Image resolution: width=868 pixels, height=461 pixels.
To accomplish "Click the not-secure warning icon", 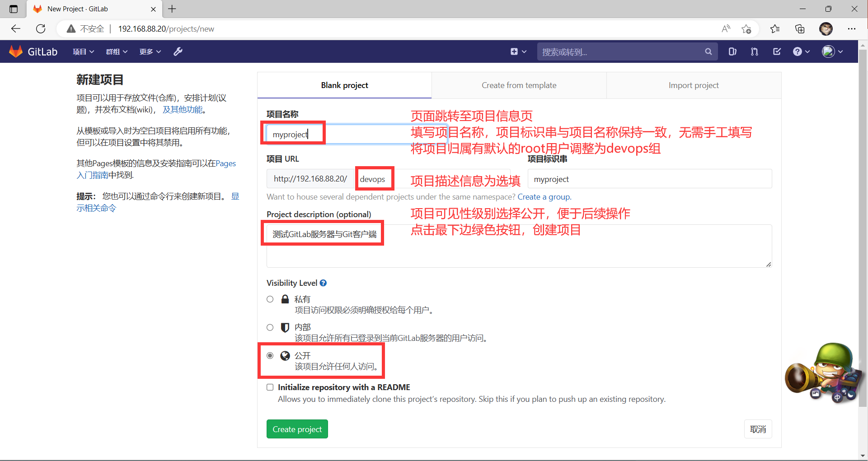I will pos(71,29).
